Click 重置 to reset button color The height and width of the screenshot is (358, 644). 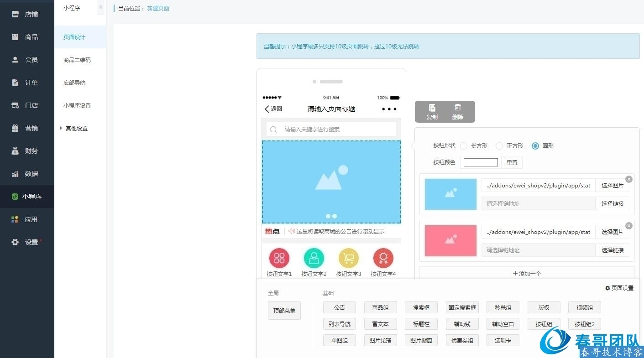point(512,162)
